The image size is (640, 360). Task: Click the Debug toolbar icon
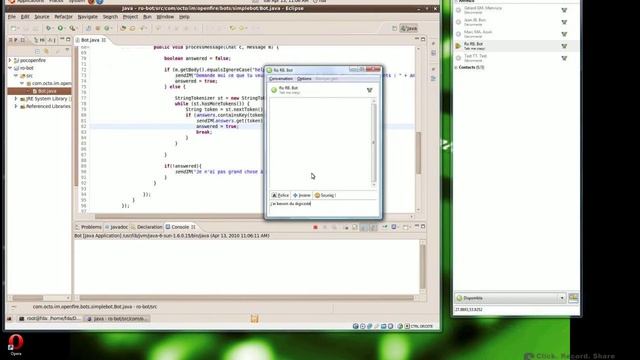coord(49,28)
